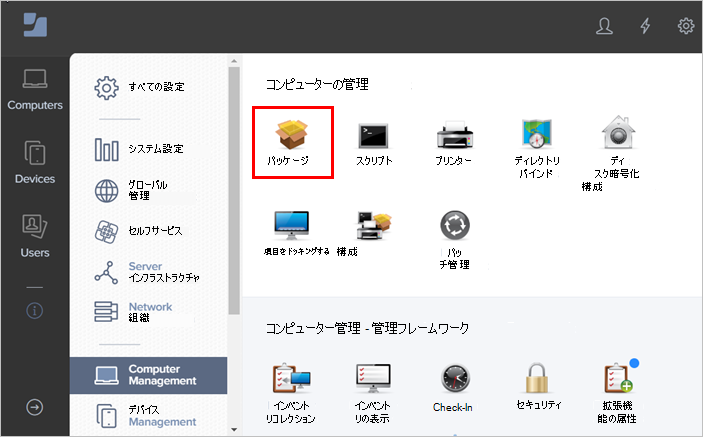Viewport: 703px width, 437px height.
Task: Click the arrow circle icon at sidebar bottom
Action: pyautogui.click(x=35, y=407)
